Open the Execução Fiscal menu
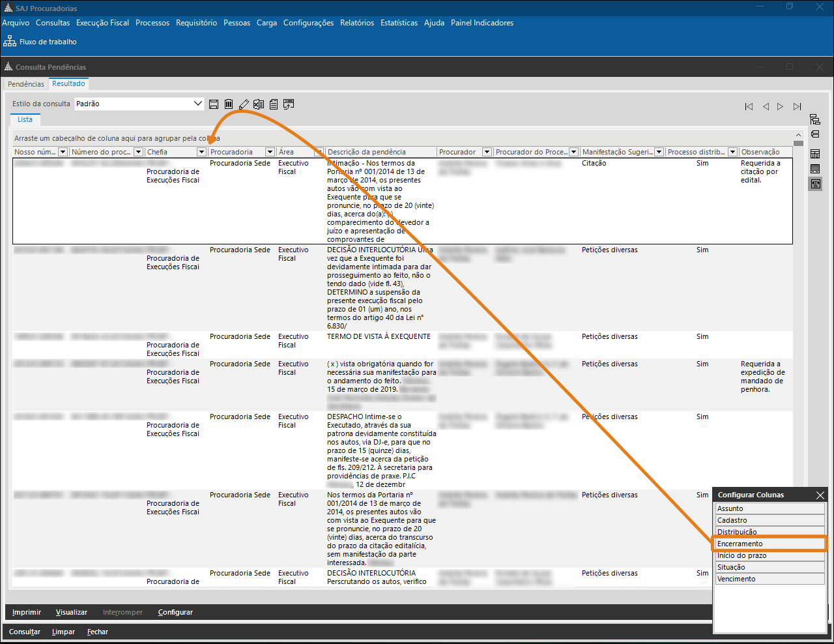Image resolution: width=834 pixels, height=644 pixels. (102, 23)
